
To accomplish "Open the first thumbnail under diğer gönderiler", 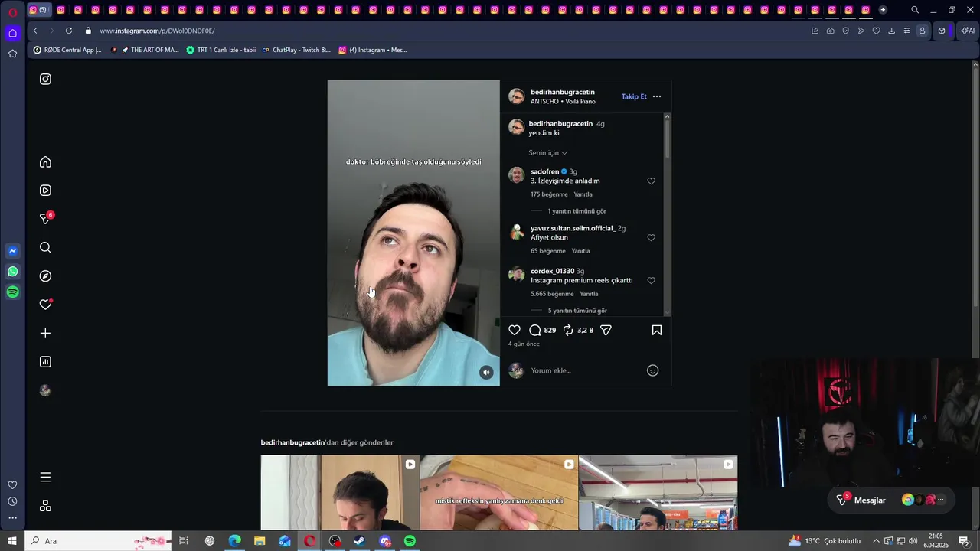I will click(x=340, y=493).
